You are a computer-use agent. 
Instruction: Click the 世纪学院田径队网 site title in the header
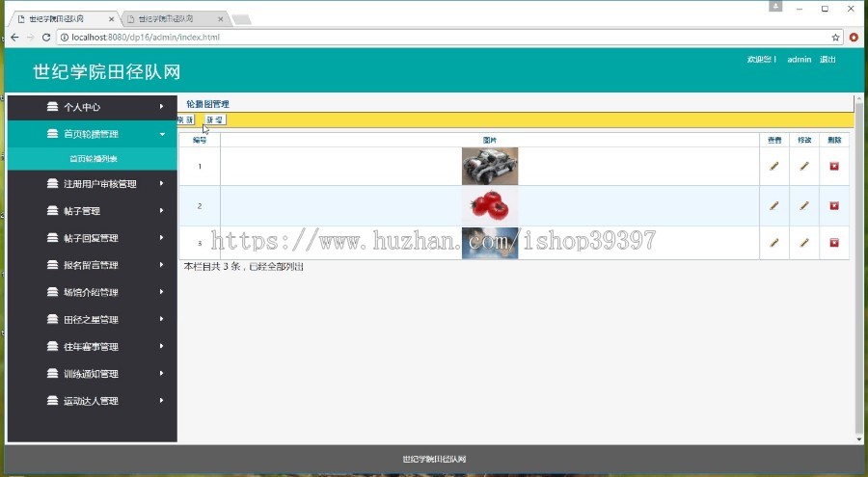point(106,72)
